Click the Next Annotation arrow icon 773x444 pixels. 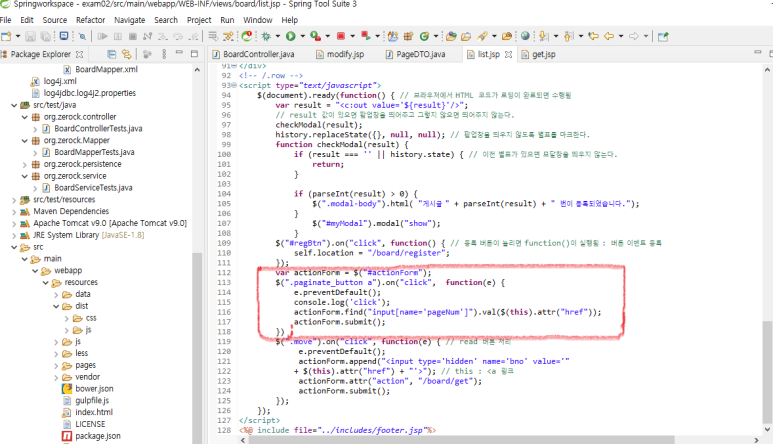point(543,36)
